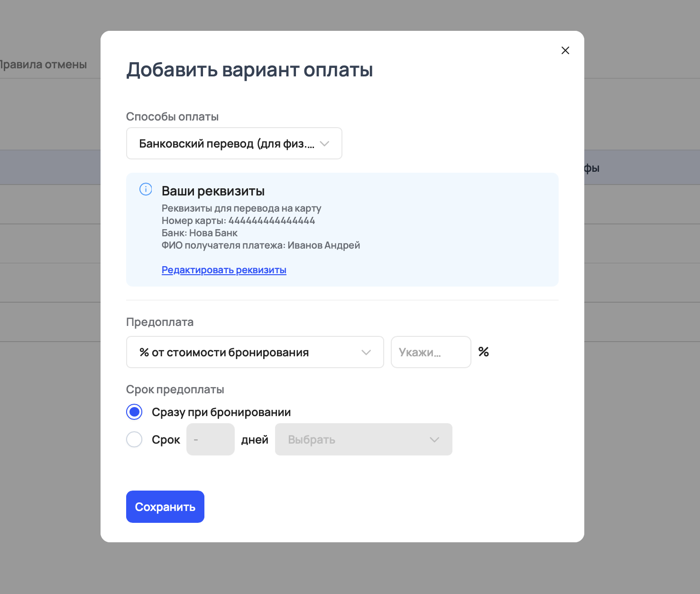Click the chevron in the "Выбрать" dropdown
700x594 pixels.
pos(434,440)
